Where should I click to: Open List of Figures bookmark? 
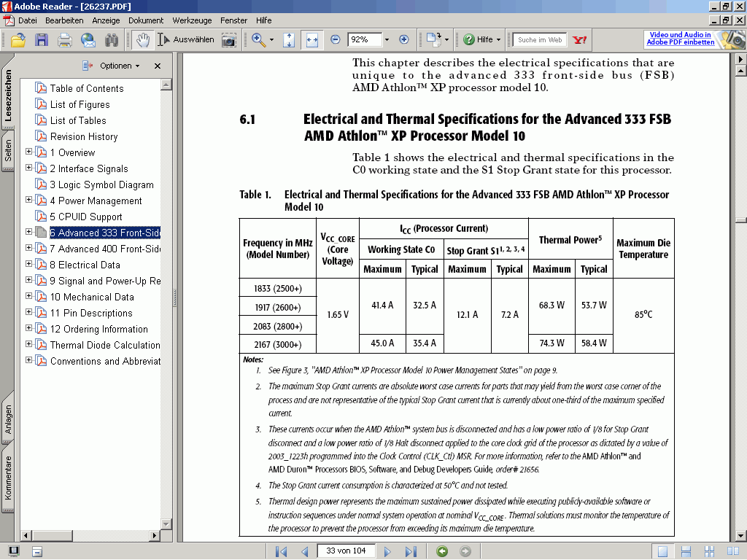[x=80, y=105]
